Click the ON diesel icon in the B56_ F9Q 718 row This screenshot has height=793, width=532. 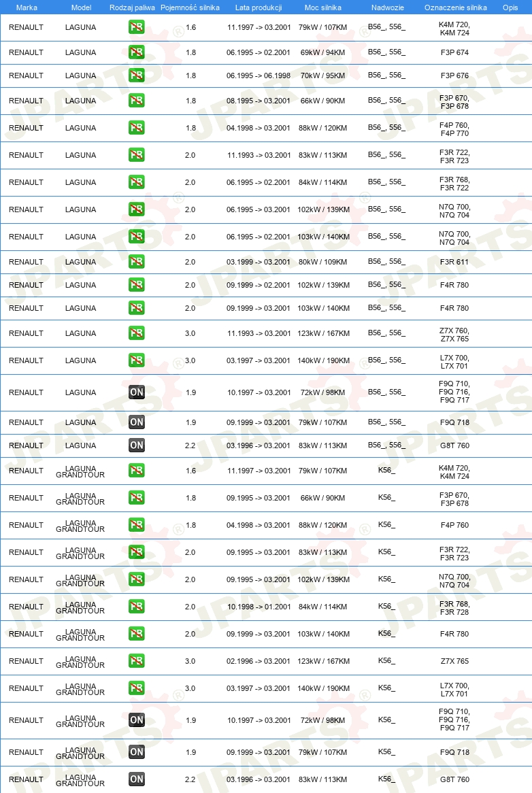pyautogui.click(x=137, y=422)
